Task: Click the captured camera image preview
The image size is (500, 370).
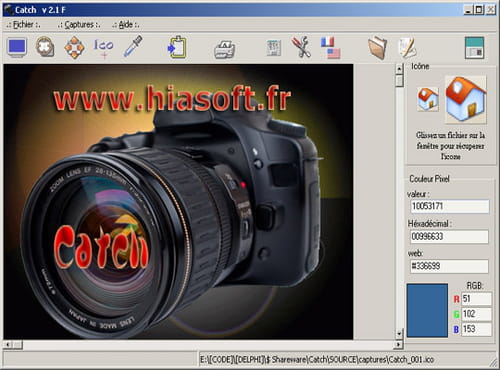Action: [178, 202]
